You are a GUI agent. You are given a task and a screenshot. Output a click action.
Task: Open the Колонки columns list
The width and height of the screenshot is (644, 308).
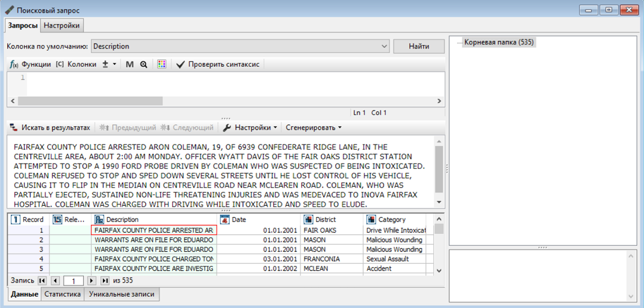coord(75,64)
